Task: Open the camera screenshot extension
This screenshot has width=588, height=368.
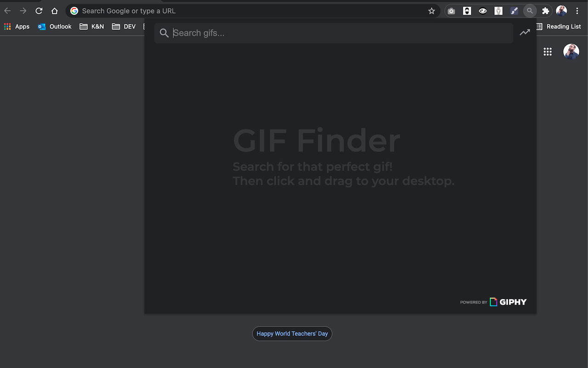Action: click(452, 11)
